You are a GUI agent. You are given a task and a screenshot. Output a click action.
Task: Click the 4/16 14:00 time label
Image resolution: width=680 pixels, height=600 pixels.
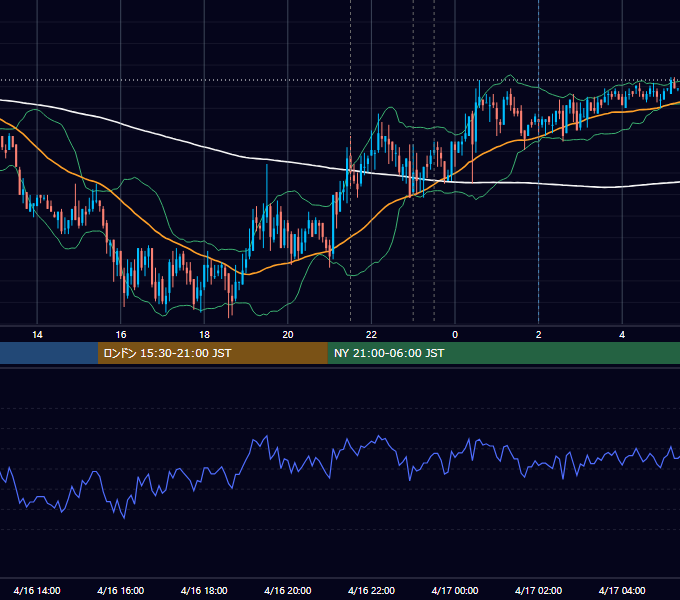[x=37, y=590]
